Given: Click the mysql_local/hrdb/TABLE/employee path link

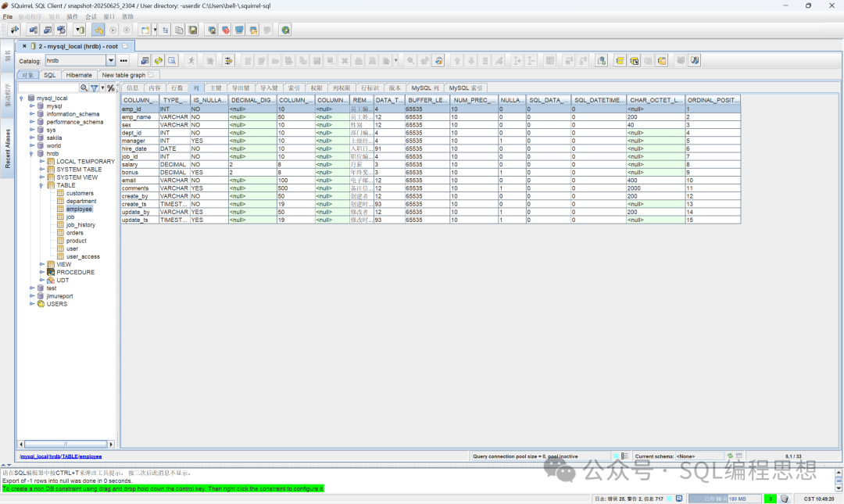Looking at the screenshot, I should click(60, 456).
